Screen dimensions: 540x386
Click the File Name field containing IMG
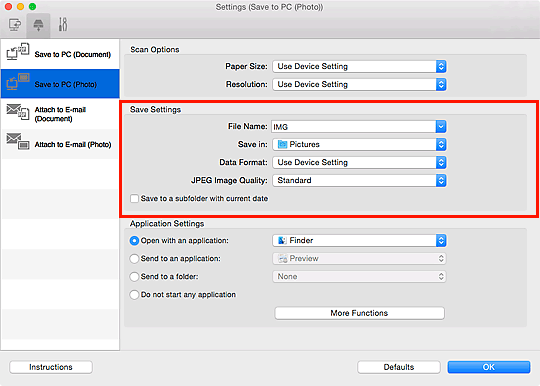click(x=353, y=127)
